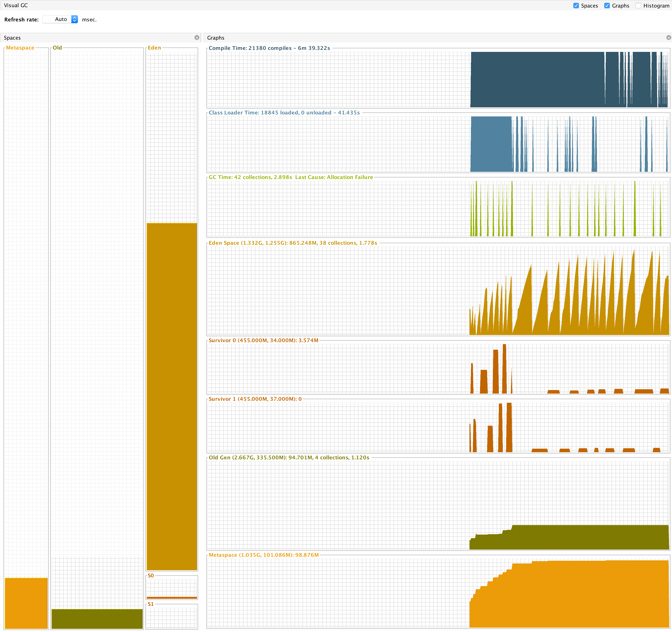
Task: Expand refresh rate options via the chevron control
Action: click(x=75, y=19)
